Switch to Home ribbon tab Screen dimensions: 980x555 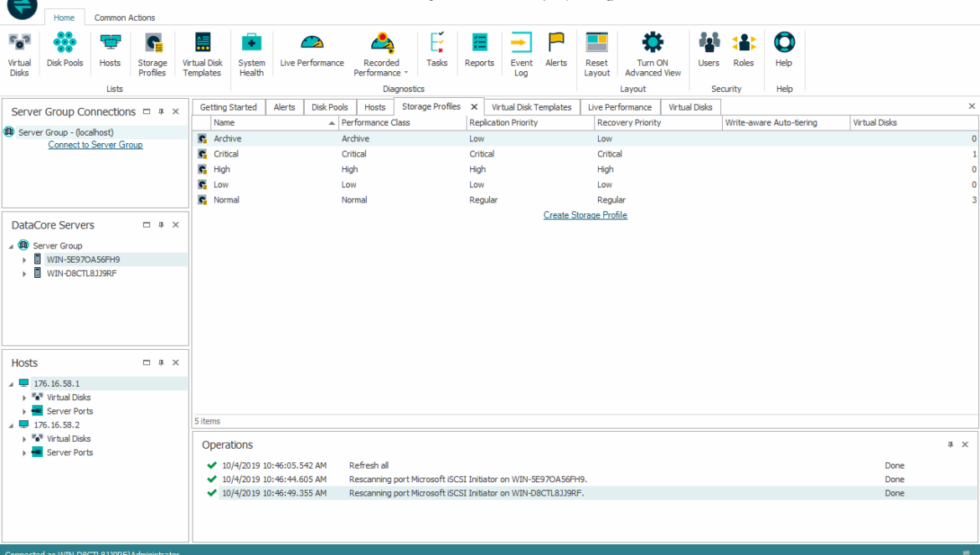pyautogui.click(x=64, y=18)
